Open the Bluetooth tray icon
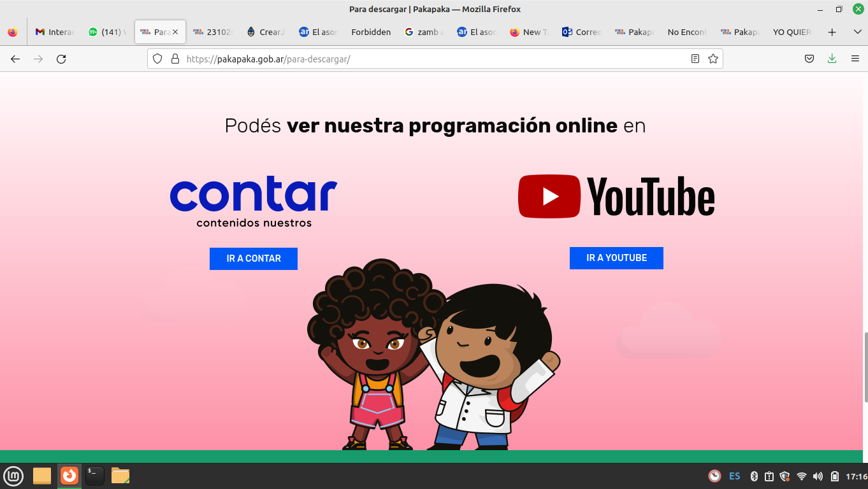Screen dimensions: 868x489 coord(753,476)
